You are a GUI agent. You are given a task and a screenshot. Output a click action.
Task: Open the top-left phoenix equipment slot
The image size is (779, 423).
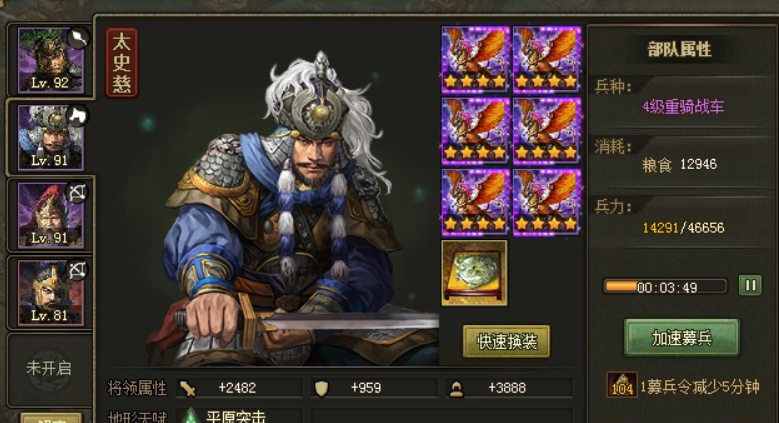click(475, 60)
